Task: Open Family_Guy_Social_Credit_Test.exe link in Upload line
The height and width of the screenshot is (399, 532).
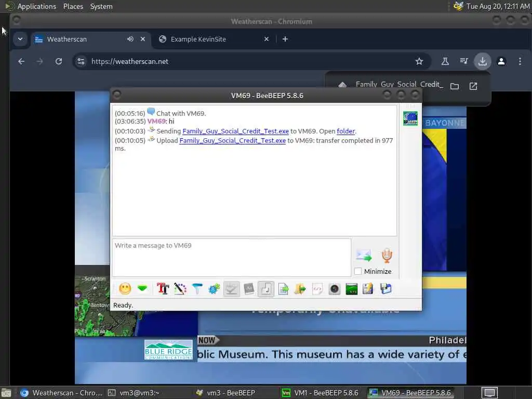Action: [232, 140]
